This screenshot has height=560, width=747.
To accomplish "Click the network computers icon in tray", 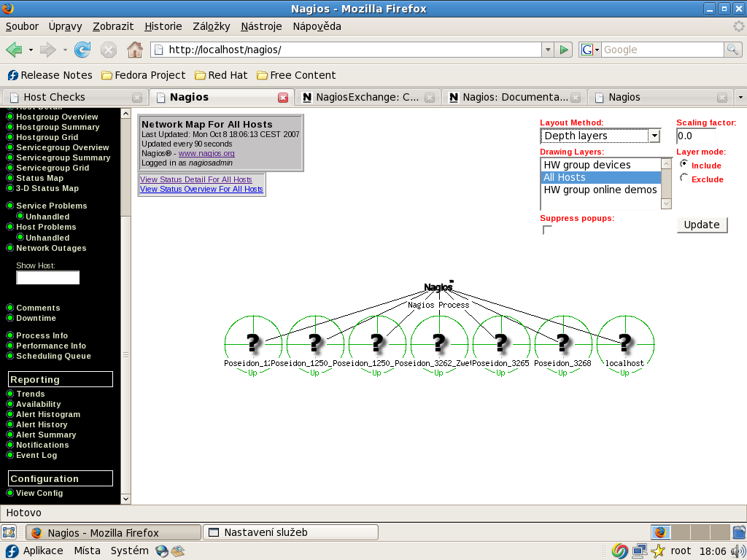I will [x=639, y=551].
